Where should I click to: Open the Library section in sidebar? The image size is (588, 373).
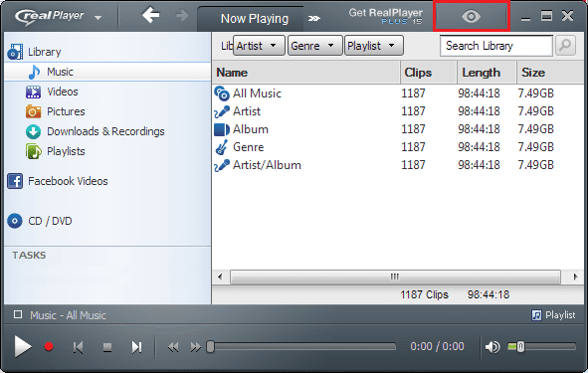(x=35, y=52)
